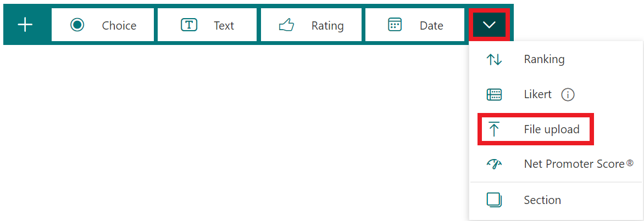Select Ranking from the dropdown menu
644x221 pixels.
pyautogui.click(x=556, y=60)
